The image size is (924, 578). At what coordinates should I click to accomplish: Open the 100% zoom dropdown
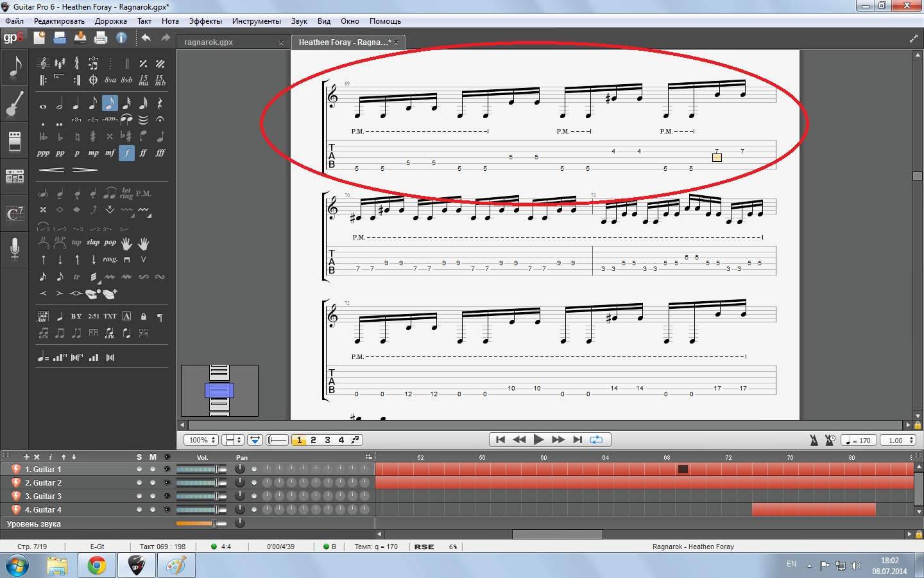[201, 440]
